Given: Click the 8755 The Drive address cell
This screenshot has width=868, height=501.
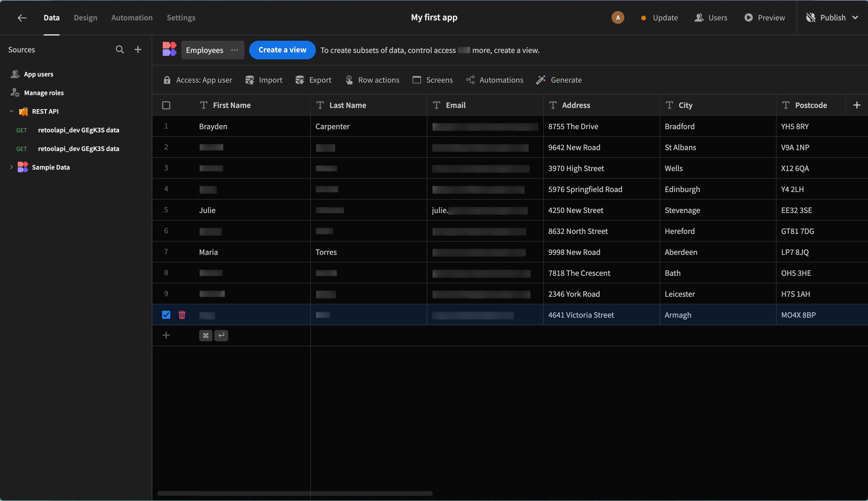Looking at the screenshot, I should point(601,126).
